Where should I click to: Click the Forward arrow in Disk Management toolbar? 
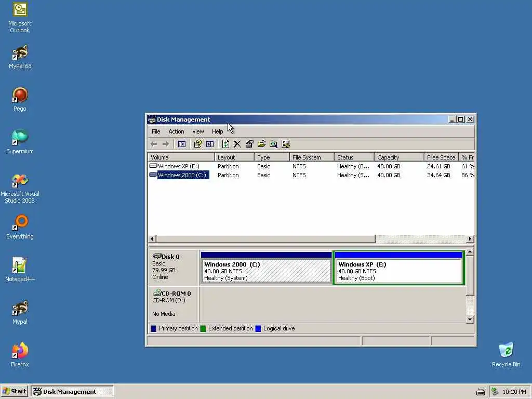pyautogui.click(x=166, y=144)
